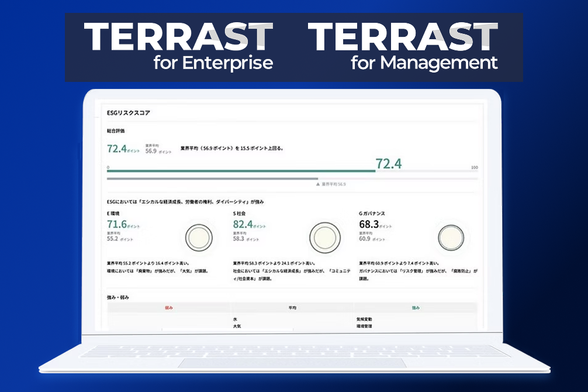Click the 68.3 governance score
Viewport: 588px width, 392px height.
coord(369,224)
